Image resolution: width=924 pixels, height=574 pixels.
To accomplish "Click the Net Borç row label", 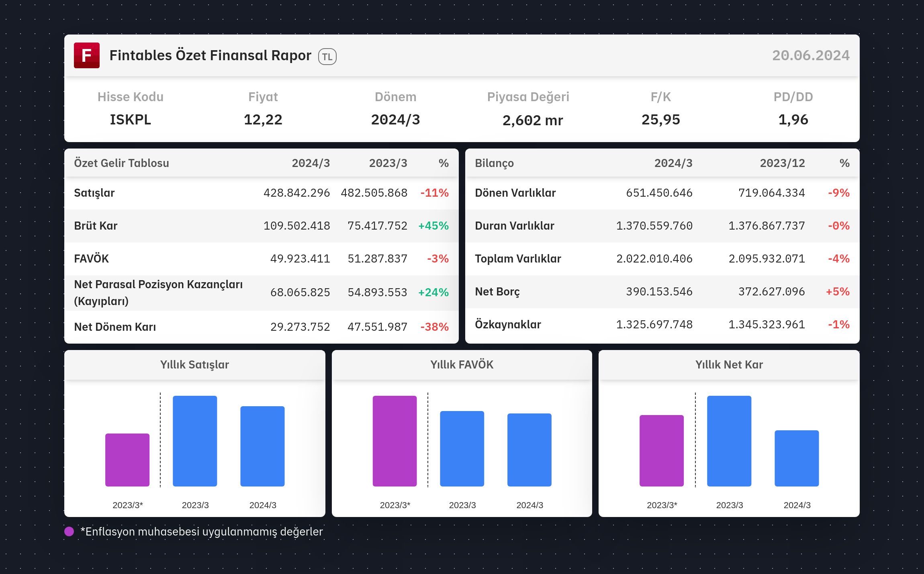I will (x=497, y=292).
